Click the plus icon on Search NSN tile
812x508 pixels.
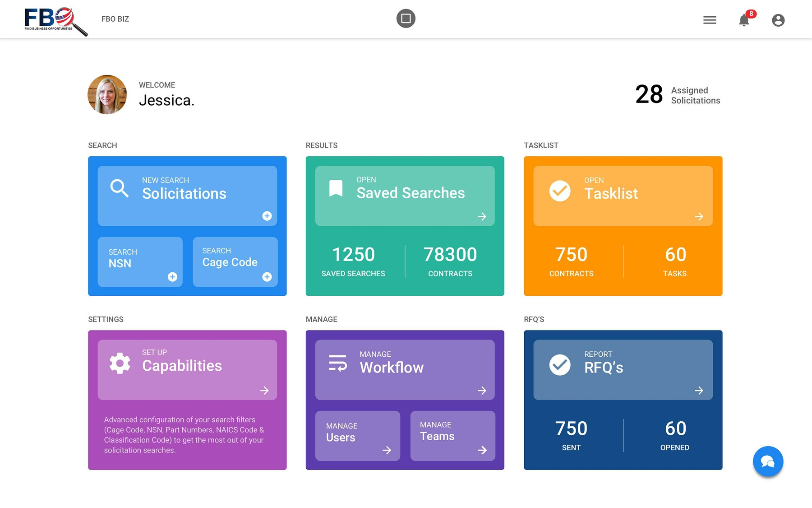click(x=172, y=277)
